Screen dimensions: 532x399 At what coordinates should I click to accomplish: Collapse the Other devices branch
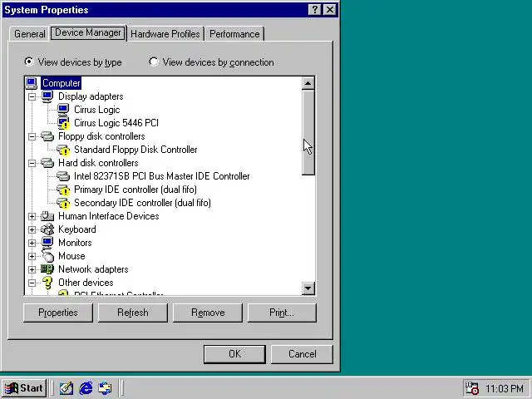[x=32, y=283]
